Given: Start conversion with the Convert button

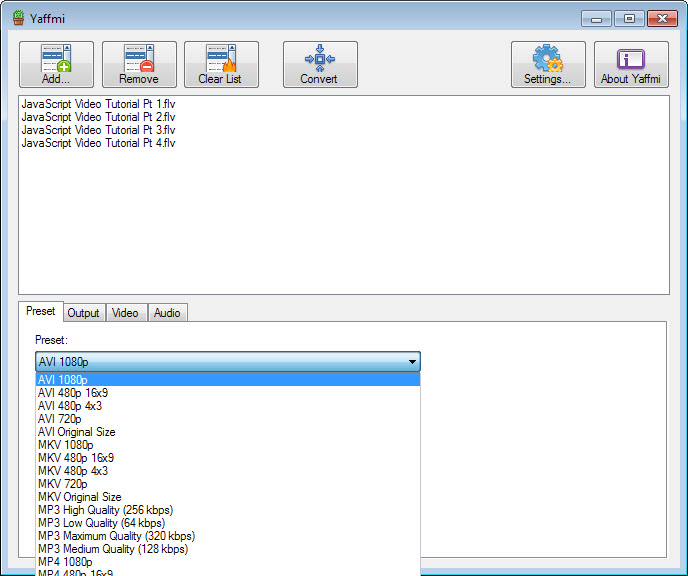Looking at the screenshot, I should (x=320, y=64).
